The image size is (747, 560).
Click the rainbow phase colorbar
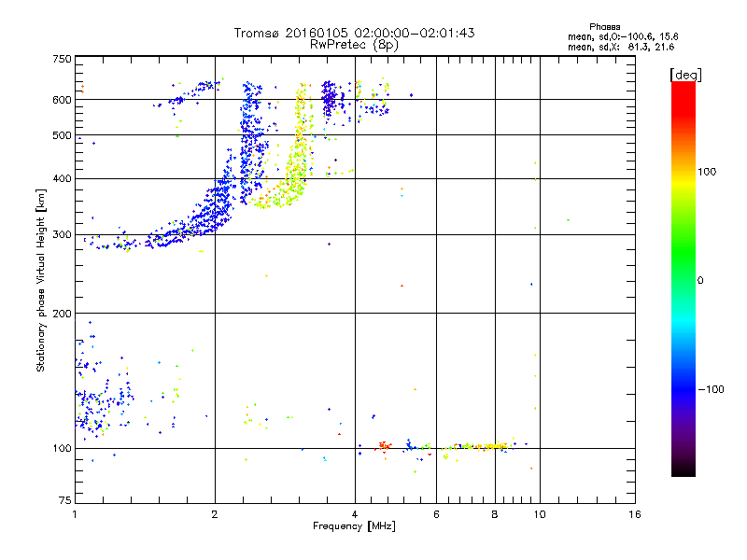(x=684, y=278)
